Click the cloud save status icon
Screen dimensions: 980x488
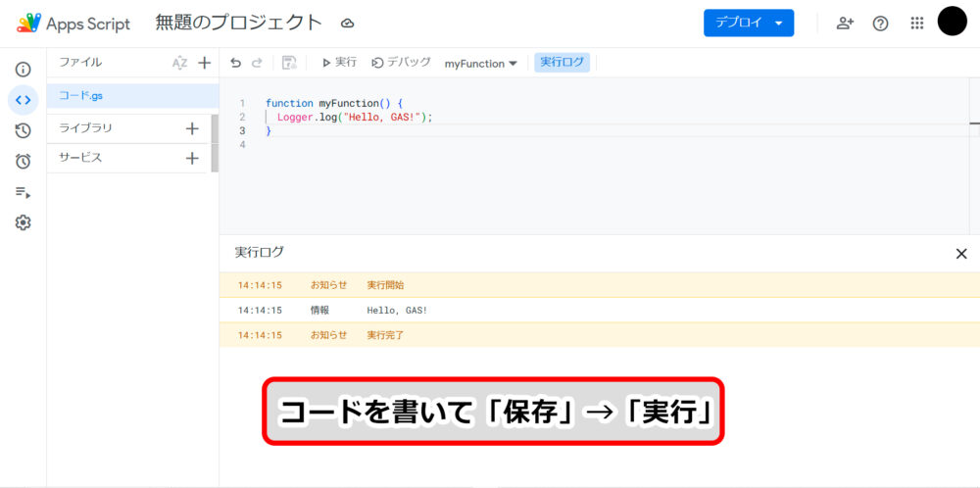click(348, 24)
